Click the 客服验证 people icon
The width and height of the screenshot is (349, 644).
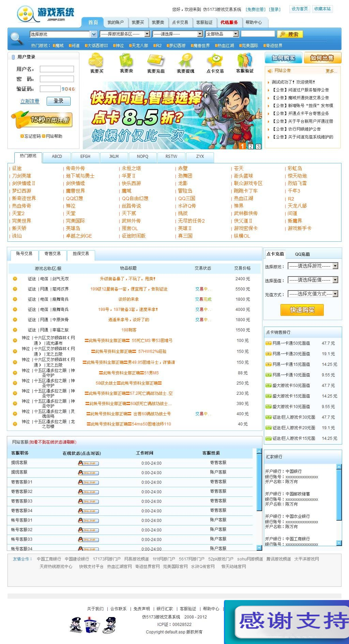(245, 61)
